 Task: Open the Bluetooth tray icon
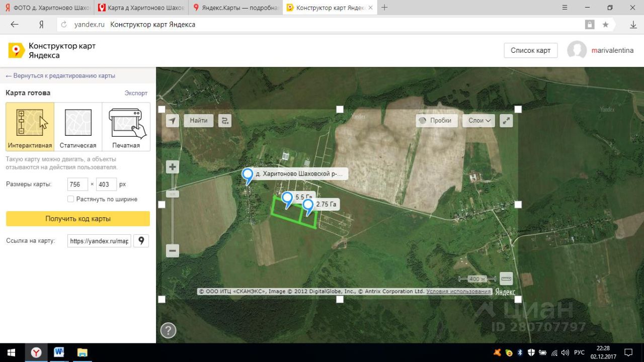pos(520,352)
